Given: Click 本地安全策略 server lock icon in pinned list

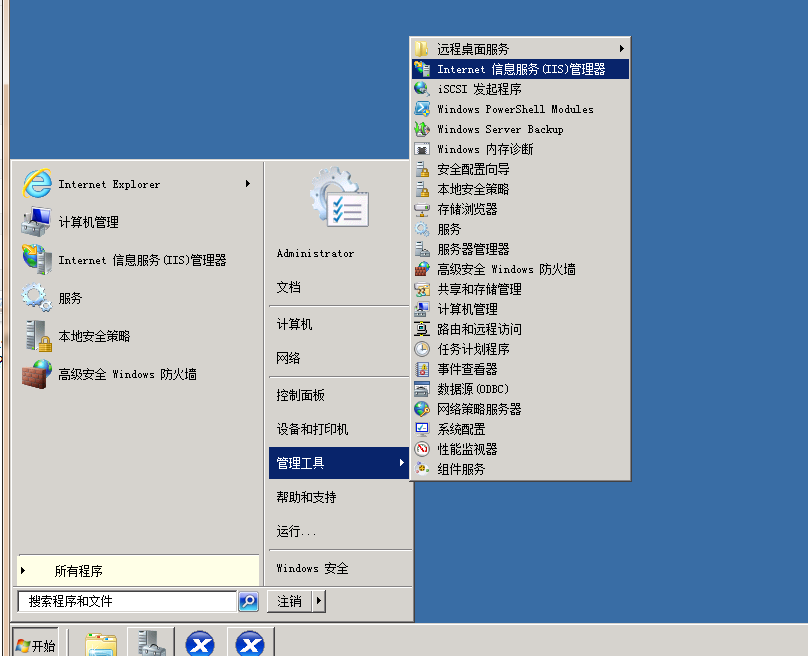Looking at the screenshot, I should click(38, 335).
